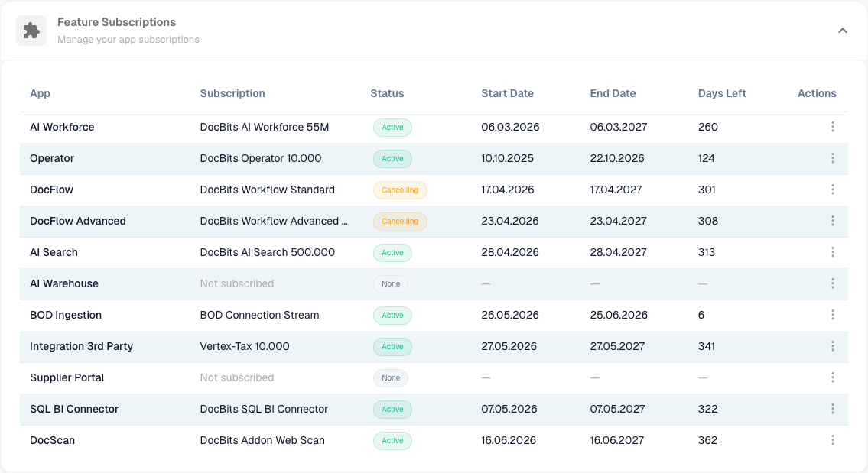
Task: Open actions menu for AI Search row
Action: pyautogui.click(x=832, y=253)
